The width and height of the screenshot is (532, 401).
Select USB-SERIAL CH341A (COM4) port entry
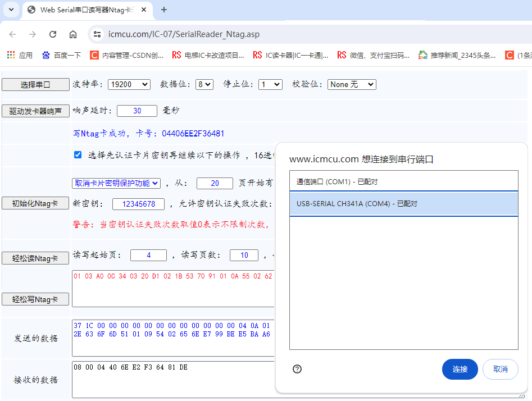coord(403,204)
